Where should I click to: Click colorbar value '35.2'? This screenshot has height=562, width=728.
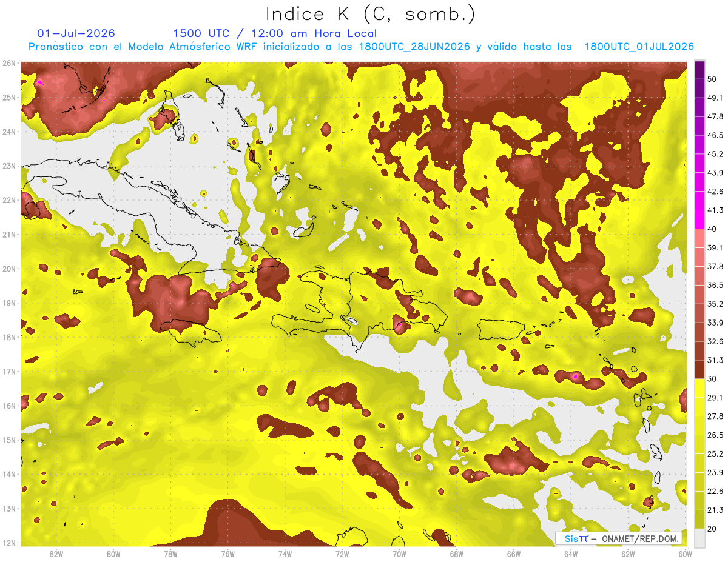(715, 304)
